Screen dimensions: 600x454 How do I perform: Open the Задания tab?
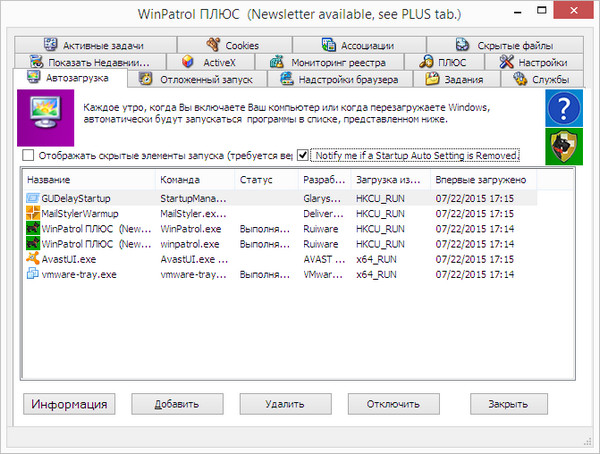(457, 79)
